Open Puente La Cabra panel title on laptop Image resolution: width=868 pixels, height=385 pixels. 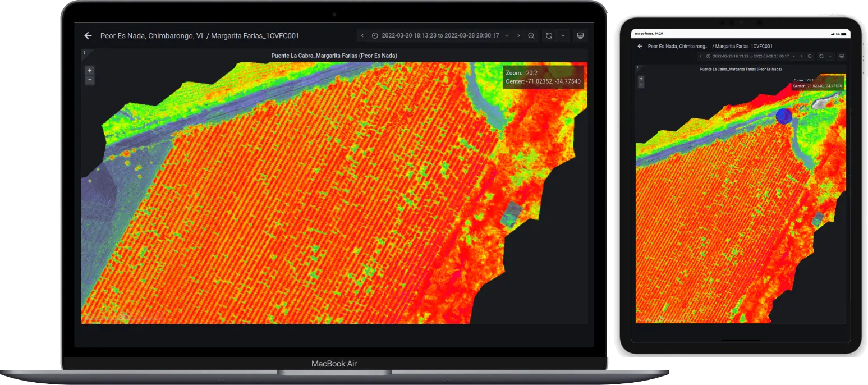[334, 56]
